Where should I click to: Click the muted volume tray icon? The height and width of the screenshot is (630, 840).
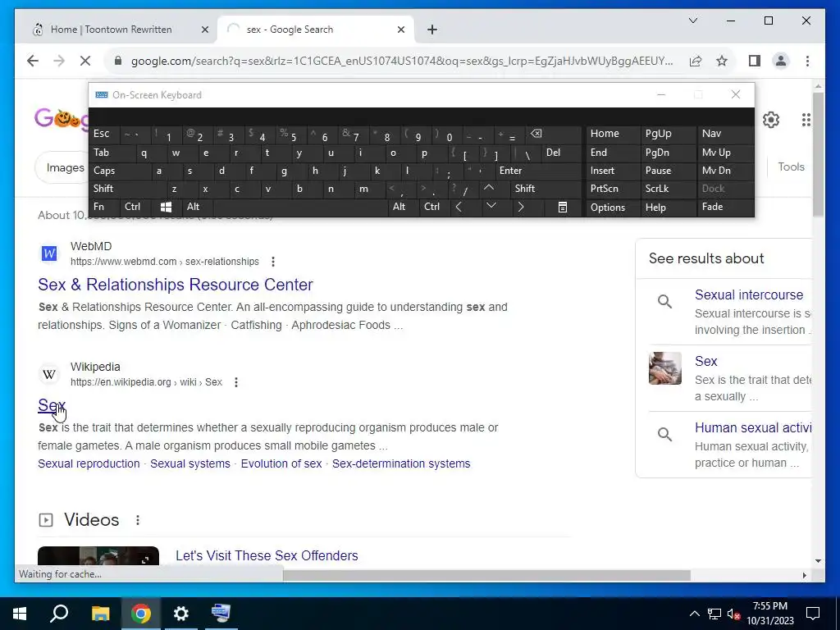point(734,614)
